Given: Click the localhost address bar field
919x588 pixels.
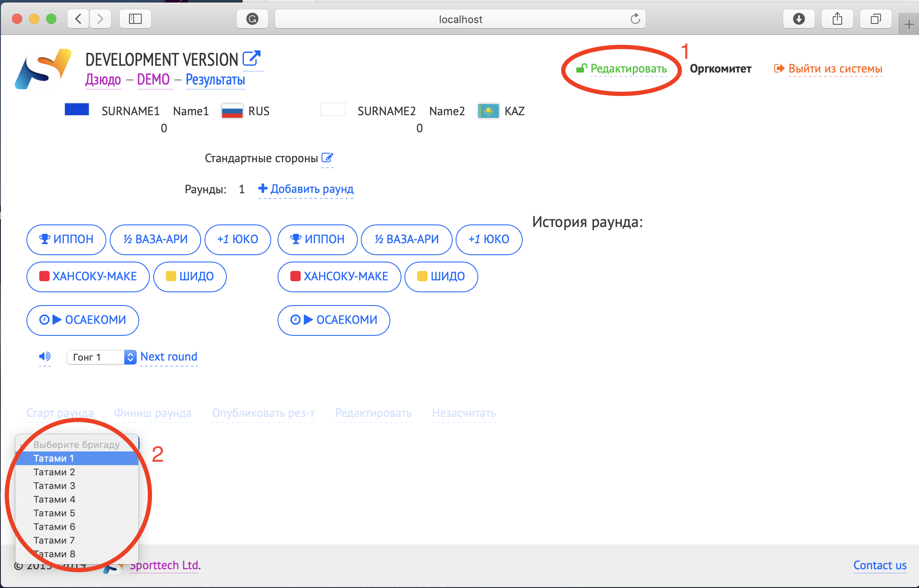Looking at the screenshot, I should point(460,19).
